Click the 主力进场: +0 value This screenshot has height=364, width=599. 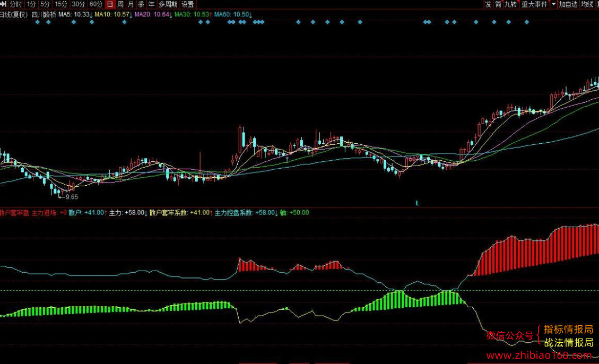pyautogui.click(x=49, y=213)
